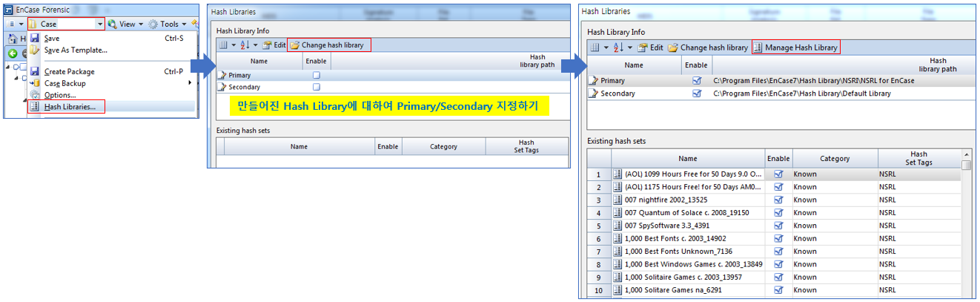The image size is (980, 302).
Task: Click the hash sets scrollbar up arrow
Action: [x=966, y=154]
